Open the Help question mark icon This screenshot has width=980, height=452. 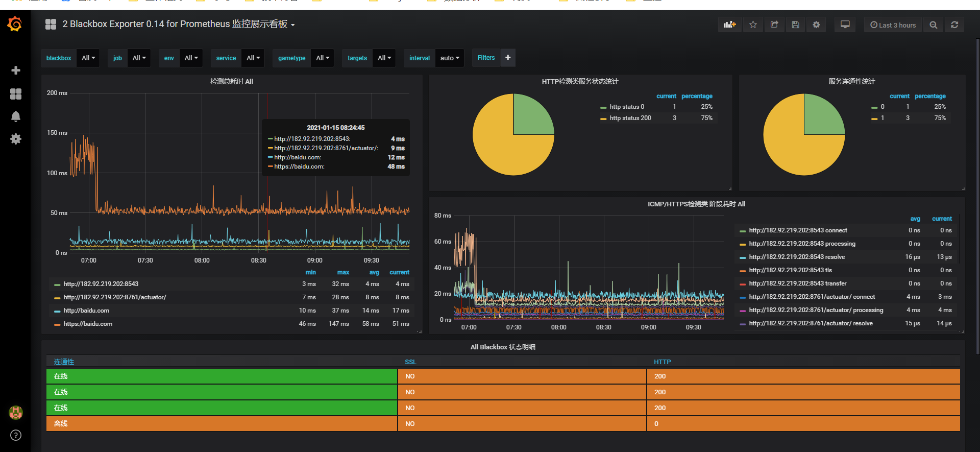(x=16, y=435)
